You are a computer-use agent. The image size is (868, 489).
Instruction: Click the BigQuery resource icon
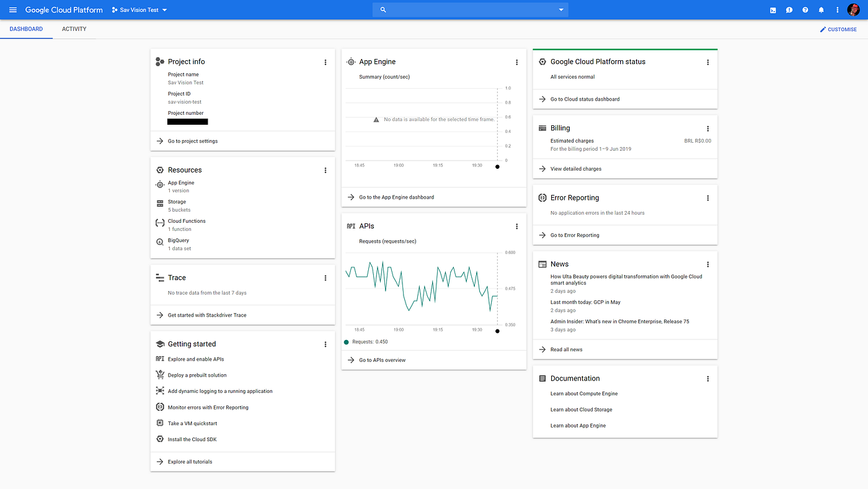click(x=160, y=241)
